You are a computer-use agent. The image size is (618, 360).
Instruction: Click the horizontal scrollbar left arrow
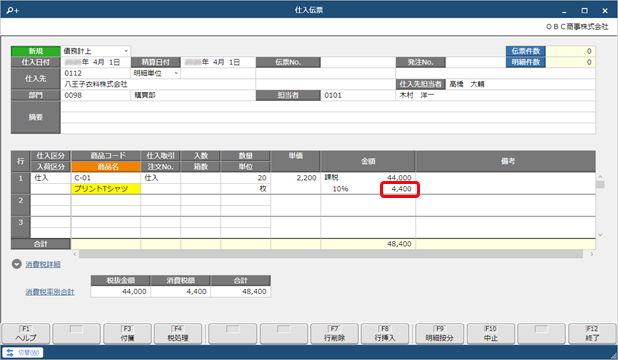tap(75, 255)
